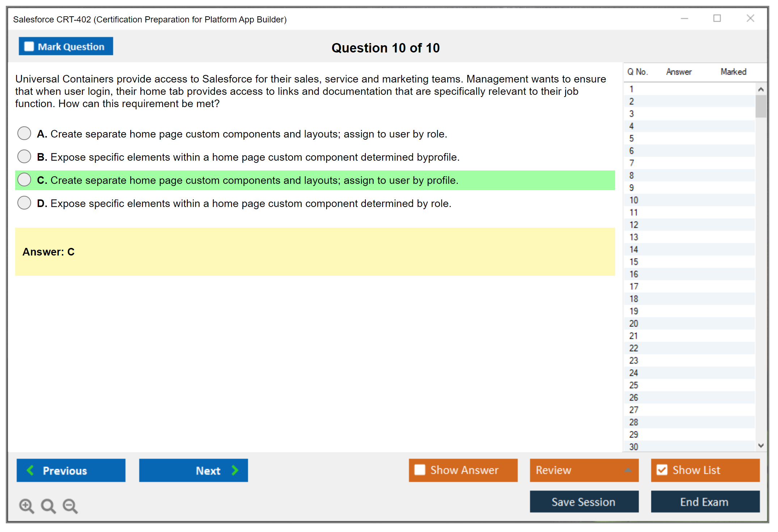Screen dimensions: 778x532
Task: Close the CRT-402 exam window
Action: (750, 18)
